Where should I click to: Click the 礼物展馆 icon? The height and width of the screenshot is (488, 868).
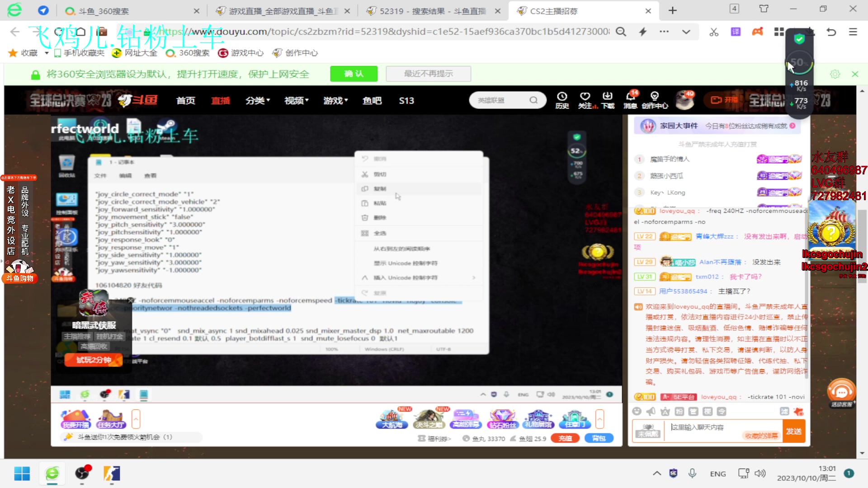point(538,418)
